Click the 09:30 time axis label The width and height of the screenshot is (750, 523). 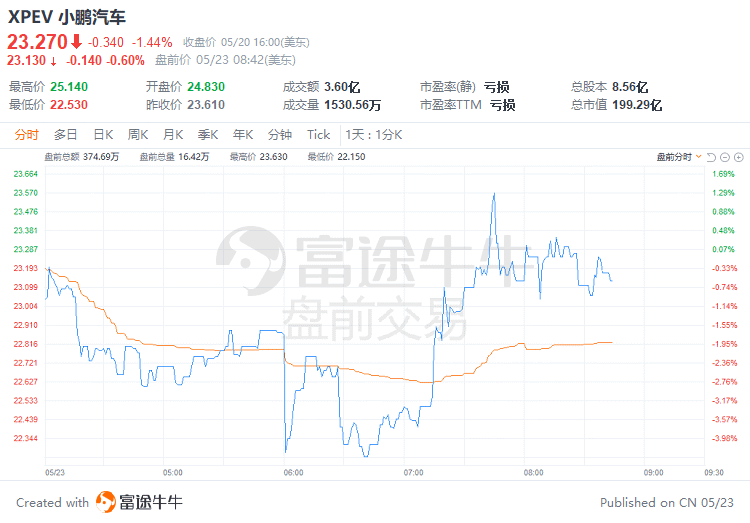[x=714, y=473]
